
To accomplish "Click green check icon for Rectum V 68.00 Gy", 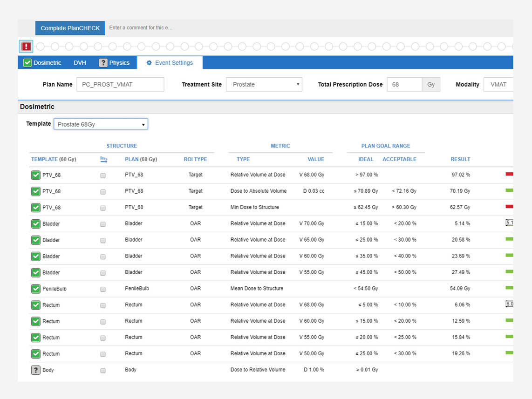I will coord(36,305).
